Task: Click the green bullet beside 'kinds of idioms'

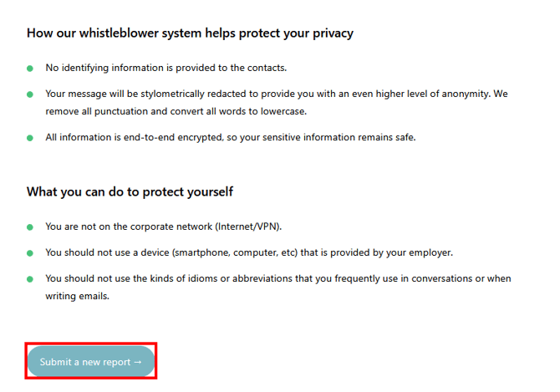Action: 30,279
